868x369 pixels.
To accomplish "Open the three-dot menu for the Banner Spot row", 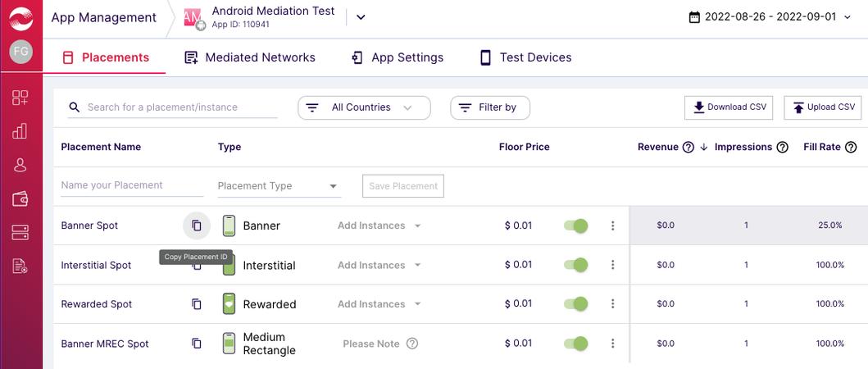I will pos(612,226).
